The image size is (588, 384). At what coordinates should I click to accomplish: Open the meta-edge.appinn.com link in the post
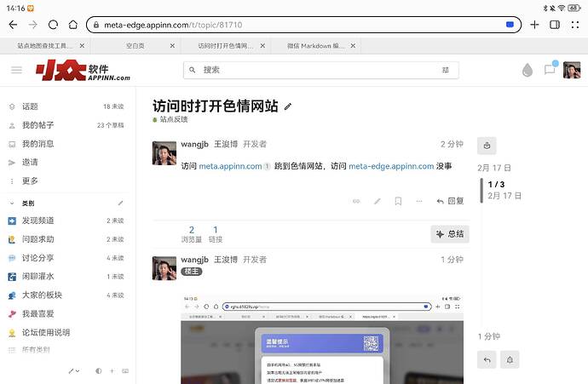pyautogui.click(x=391, y=166)
